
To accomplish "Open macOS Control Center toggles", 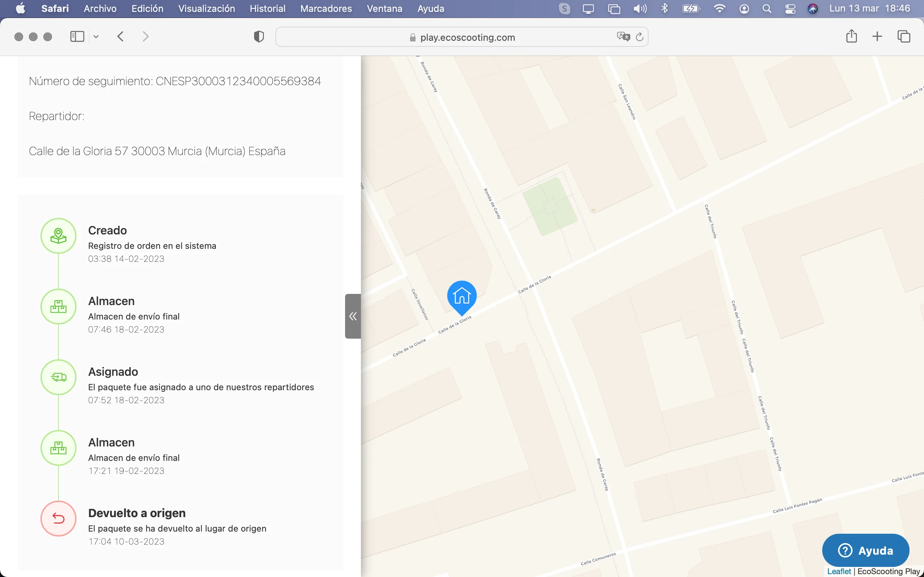I will [x=790, y=8].
